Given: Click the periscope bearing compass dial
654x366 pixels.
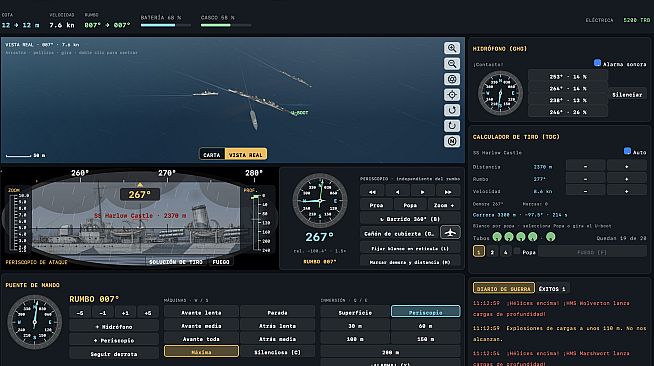Looking at the screenshot, I should (320, 201).
